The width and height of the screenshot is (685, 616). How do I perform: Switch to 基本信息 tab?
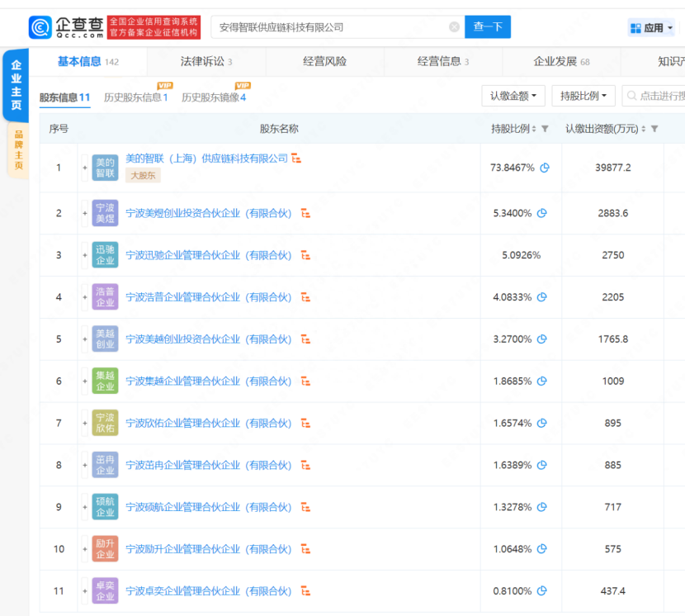(88, 62)
